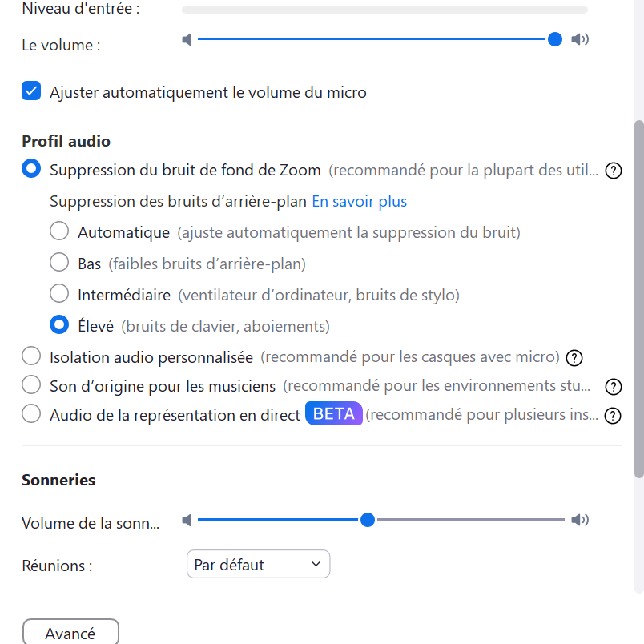This screenshot has height=644, width=644.
Task: Select the Élevé noise suppression radio button
Action: [59, 325]
